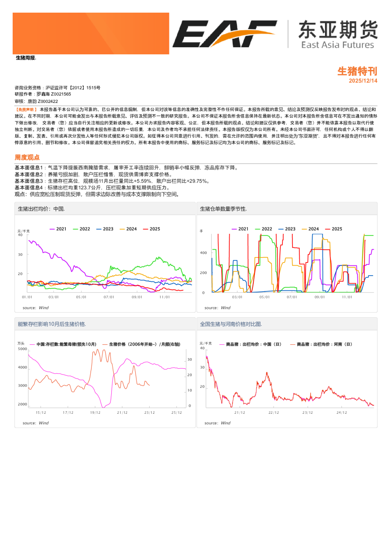The height and width of the screenshot is (549, 392).
Task: Toggle 中国:存栏数:能繁母猪 legend entry
Action: pos(63,344)
